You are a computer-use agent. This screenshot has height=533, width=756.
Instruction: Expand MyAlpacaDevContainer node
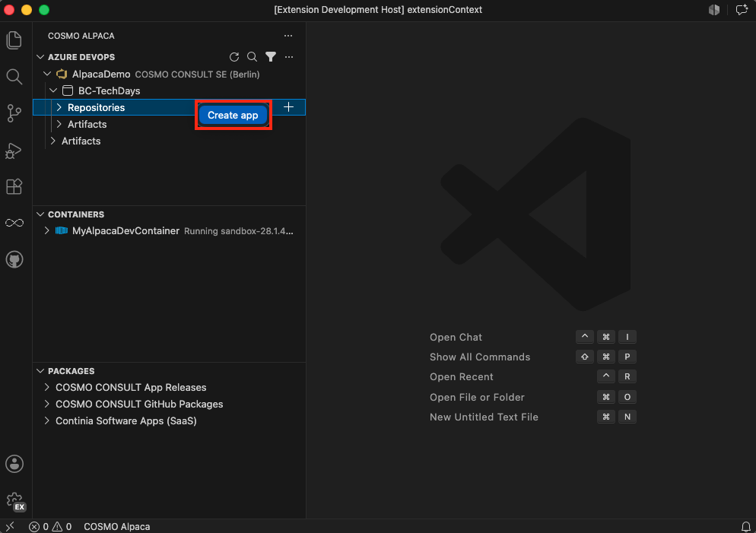point(46,231)
